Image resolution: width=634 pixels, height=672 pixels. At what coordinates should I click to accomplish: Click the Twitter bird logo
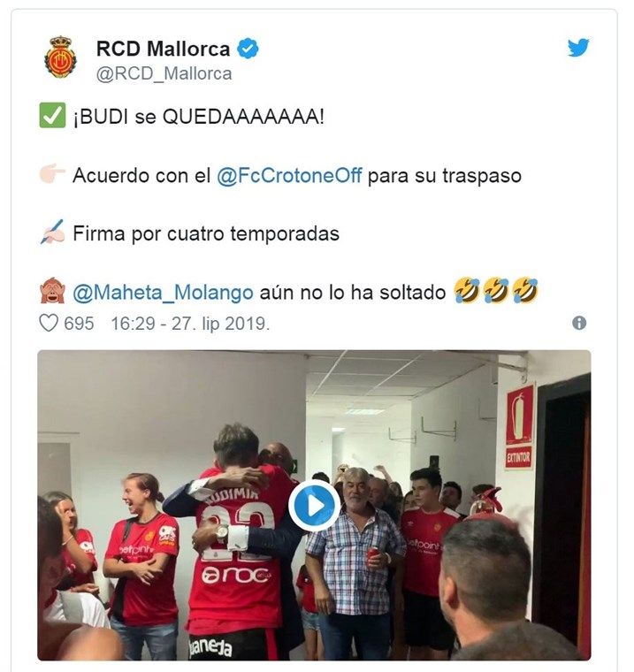point(578,48)
